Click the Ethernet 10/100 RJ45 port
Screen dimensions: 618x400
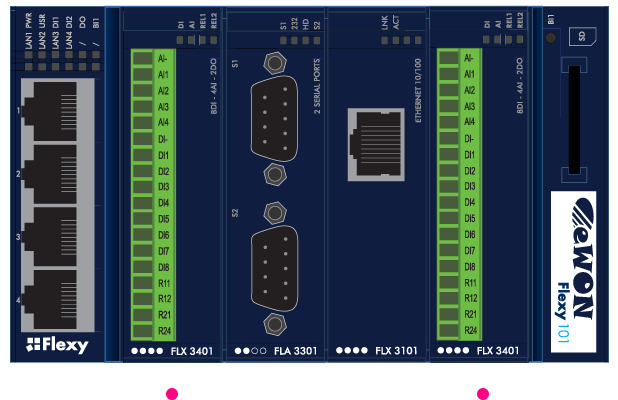pos(376,145)
